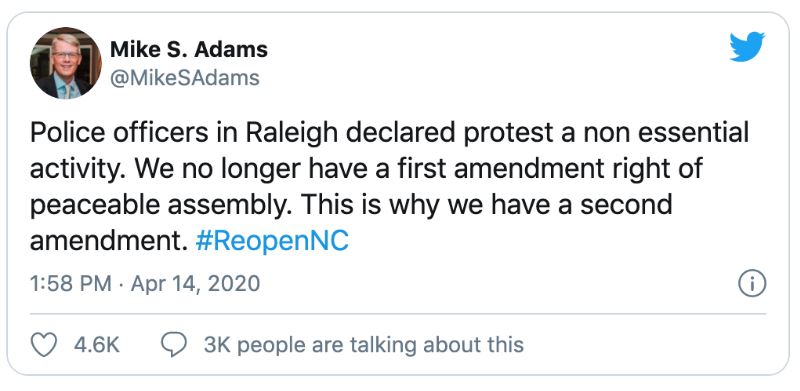Open the tweet info circle icon
Viewport: 800px width, 391px height.
[752, 283]
